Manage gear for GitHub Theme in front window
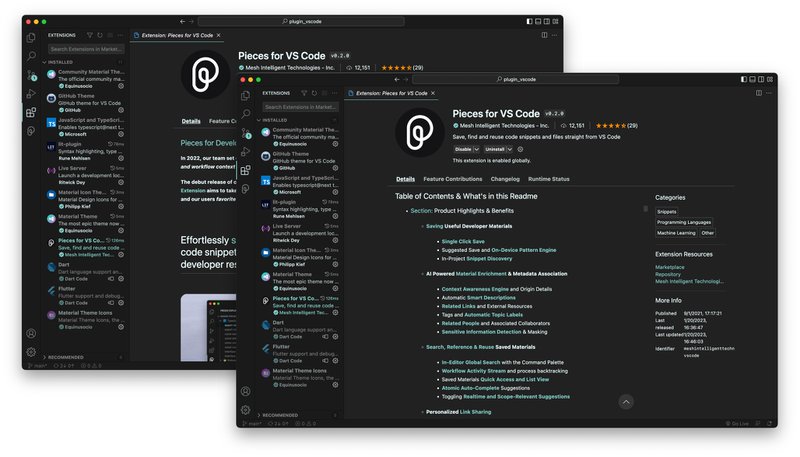 click(x=335, y=168)
